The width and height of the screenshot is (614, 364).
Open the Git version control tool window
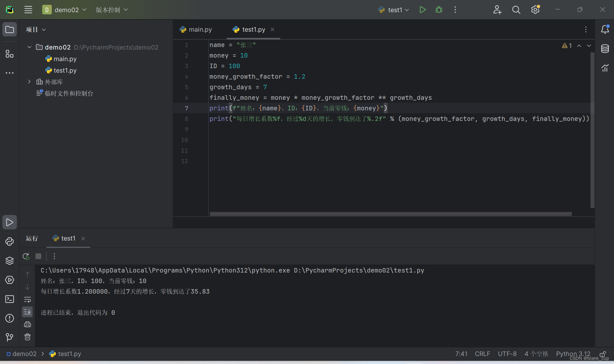[10, 337]
